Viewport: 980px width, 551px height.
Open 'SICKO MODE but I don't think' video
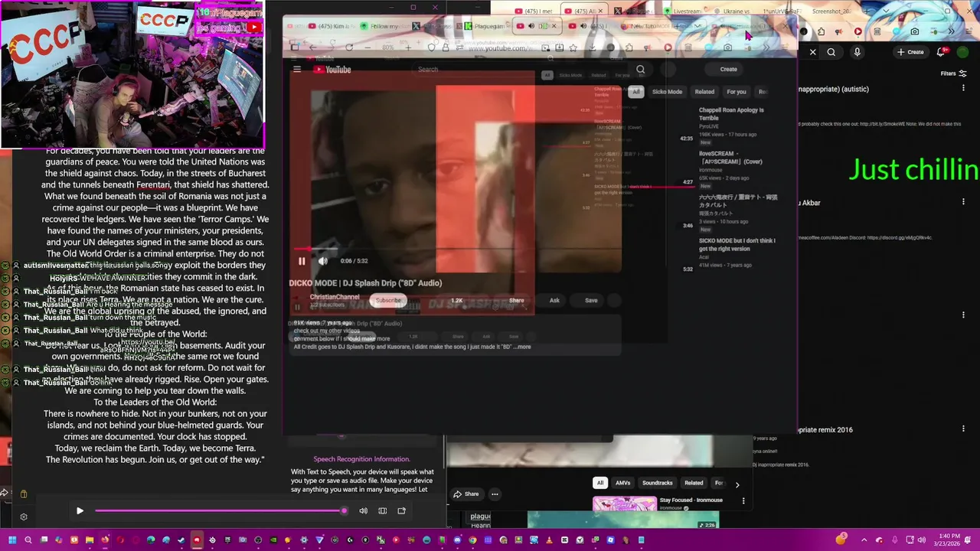(x=737, y=245)
